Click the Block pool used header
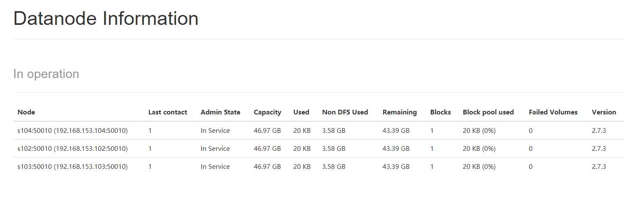644x198 pixels. point(488,112)
